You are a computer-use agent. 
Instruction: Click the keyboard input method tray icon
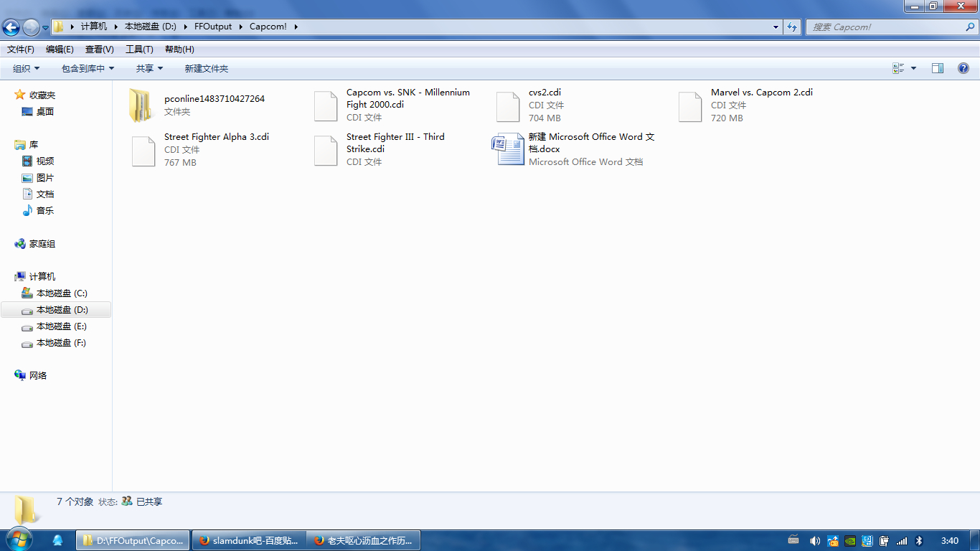pyautogui.click(x=793, y=540)
